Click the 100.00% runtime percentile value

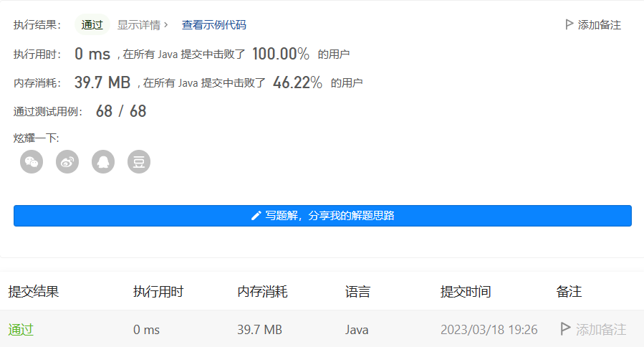coord(281,54)
